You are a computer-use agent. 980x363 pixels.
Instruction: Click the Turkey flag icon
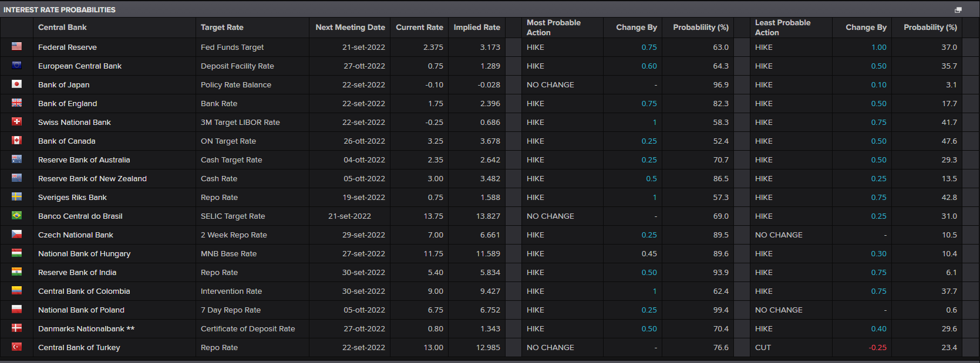click(16, 347)
